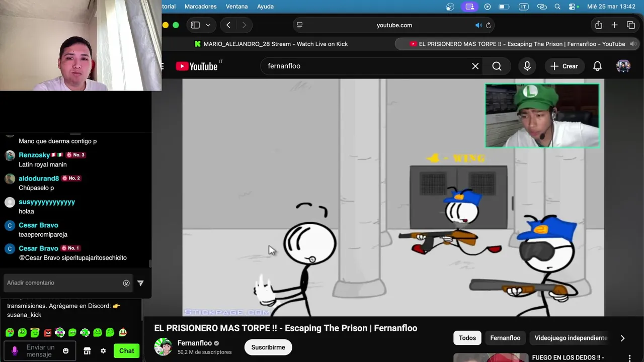
Task: Click username susyyyyyyyyyyyyy in chat
Action: (x=47, y=202)
